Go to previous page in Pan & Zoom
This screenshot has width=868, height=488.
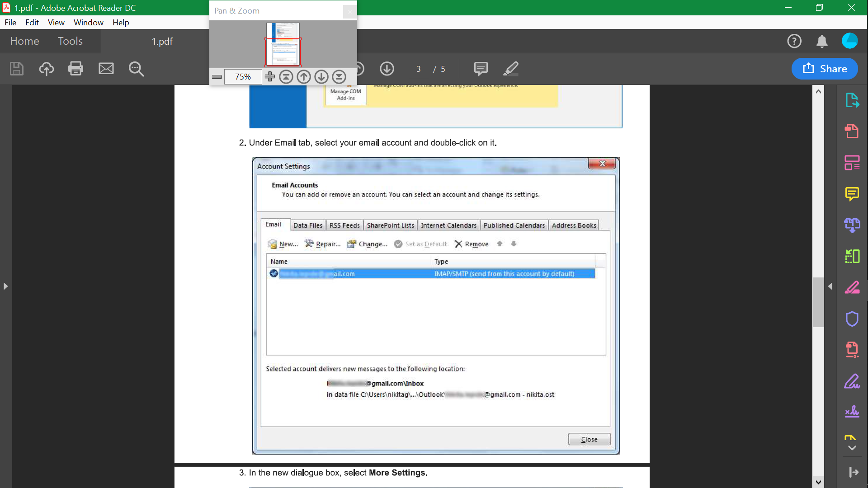(x=304, y=77)
